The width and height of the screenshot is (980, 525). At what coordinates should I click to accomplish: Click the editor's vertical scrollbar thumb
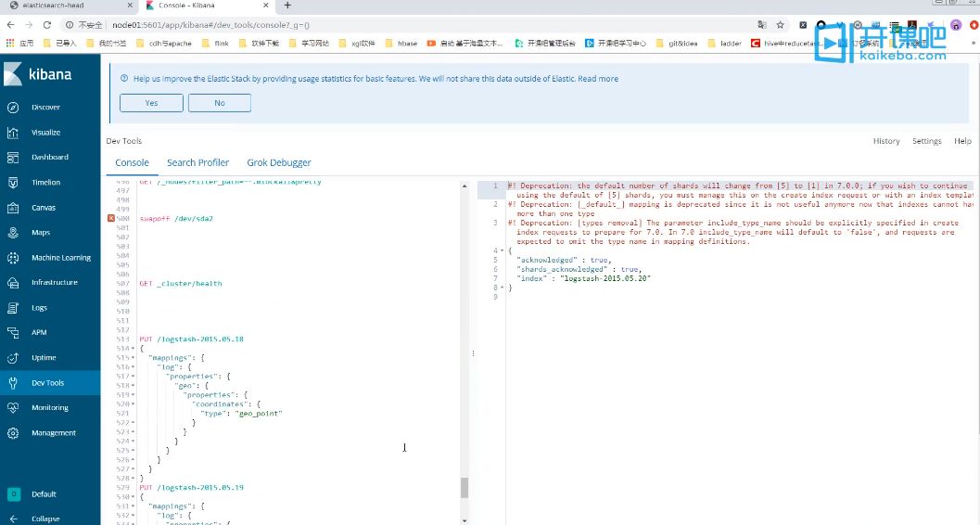coord(465,488)
